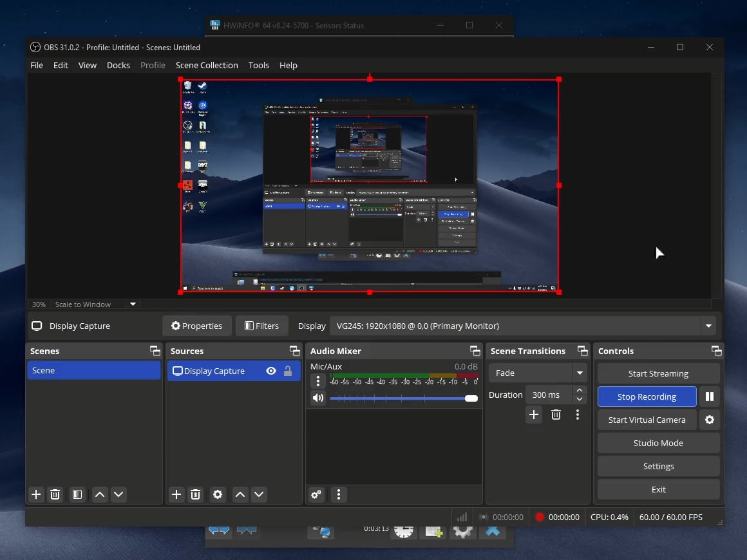Viewport: 747px width, 560px height.
Task: Remove selected scene with trash icon
Action: [55, 494]
